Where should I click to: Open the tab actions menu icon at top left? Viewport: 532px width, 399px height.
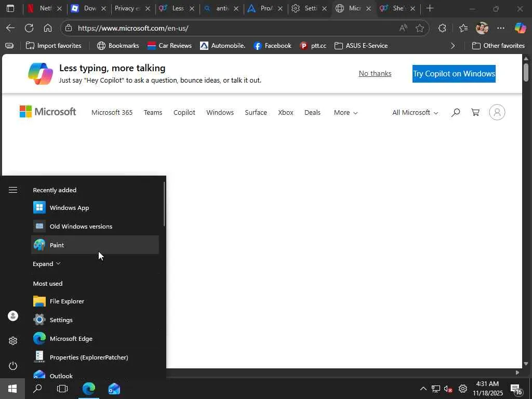(x=10, y=8)
